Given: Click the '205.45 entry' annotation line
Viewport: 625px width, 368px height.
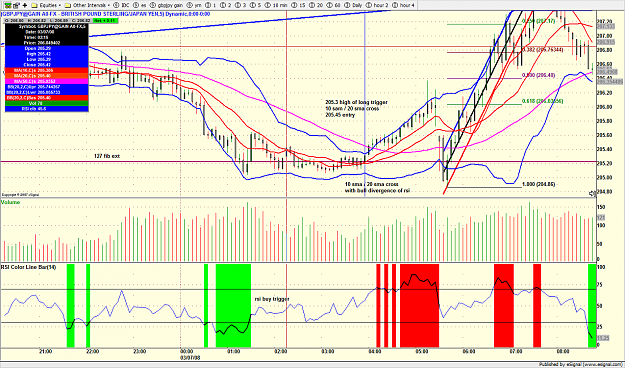Looking at the screenshot, I should click(x=340, y=115).
